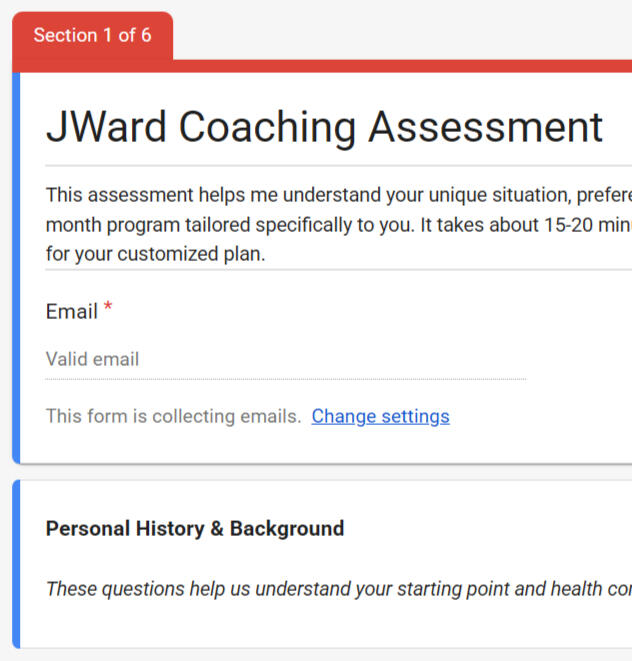Viewport: 632px width, 661px height.
Task: Click the red banner strip above the title card
Action: pyautogui.click(x=400, y=66)
